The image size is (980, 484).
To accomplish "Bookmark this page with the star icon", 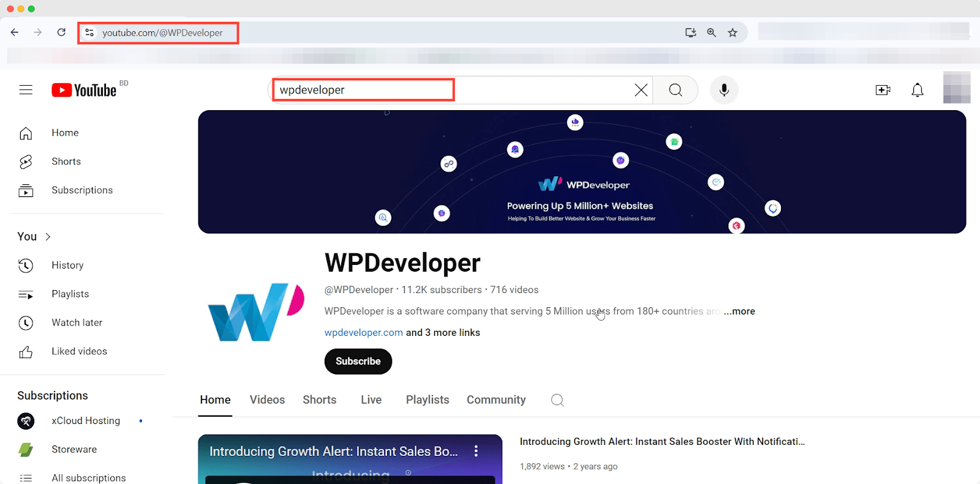I will (x=733, y=32).
